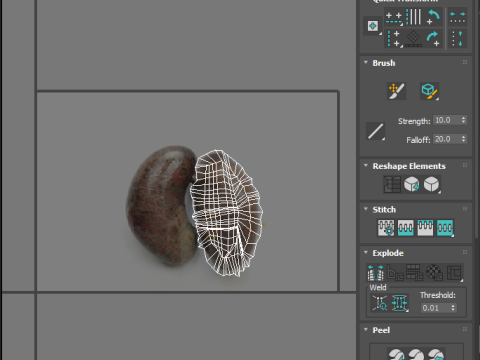
Task: Click the Stitch to Target icon
Action: pos(386,228)
